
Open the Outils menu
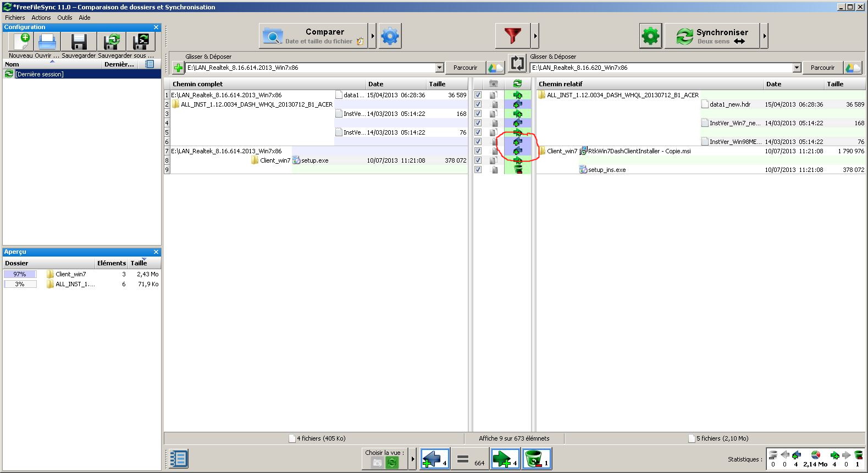65,18
